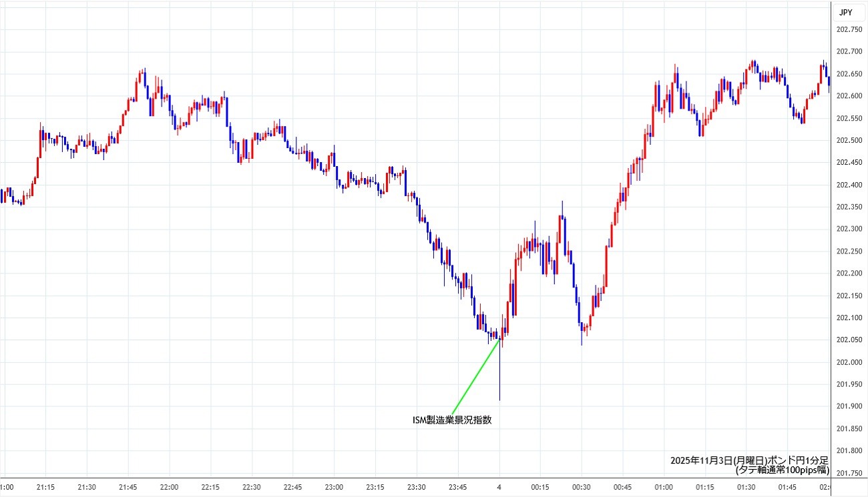Click the JPY currency label
Screen dimensions: 868x497
[845, 12]
